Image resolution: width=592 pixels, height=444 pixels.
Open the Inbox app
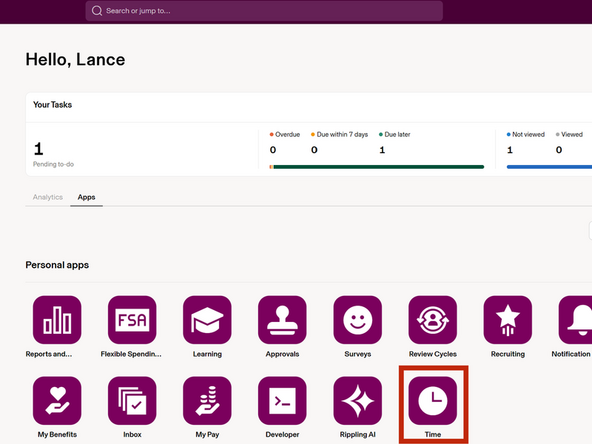(x=132, y=401)
